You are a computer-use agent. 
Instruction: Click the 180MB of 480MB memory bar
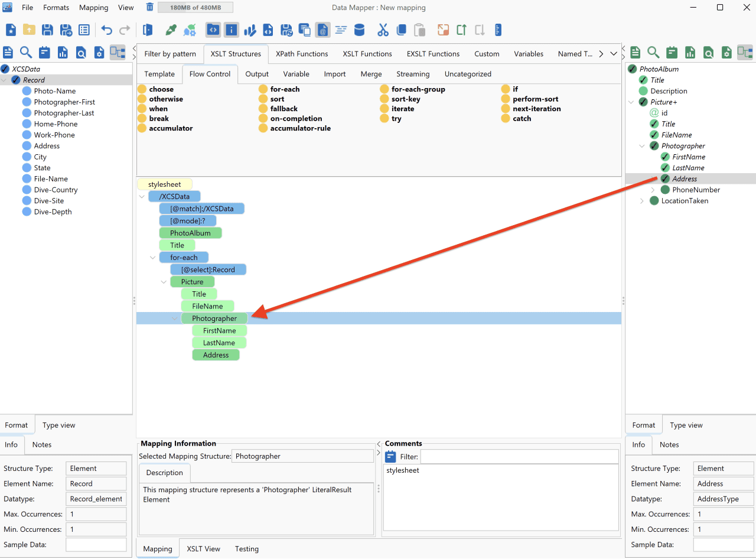pos(195,8)
